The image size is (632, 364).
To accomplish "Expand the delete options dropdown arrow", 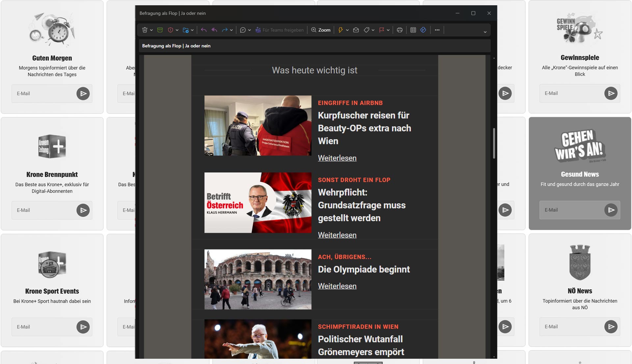I will (x=151, y=30).
